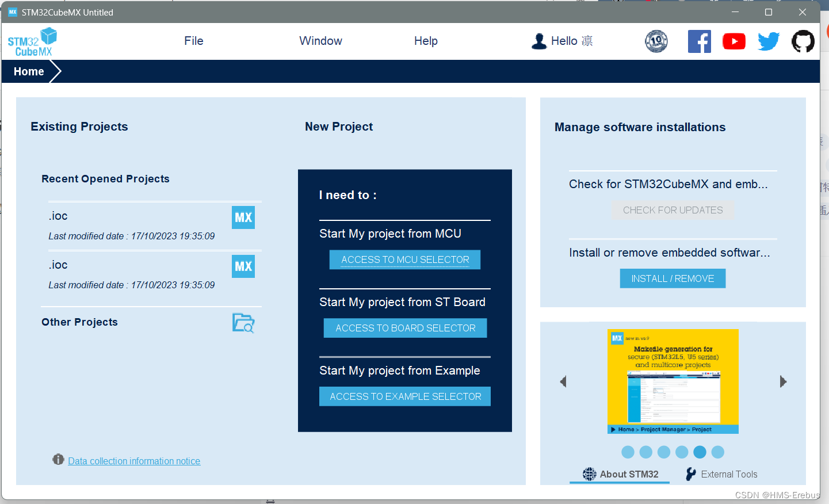Maximize the STM32CubeMX window
This screenshot has width=829, height=504.
769,12
